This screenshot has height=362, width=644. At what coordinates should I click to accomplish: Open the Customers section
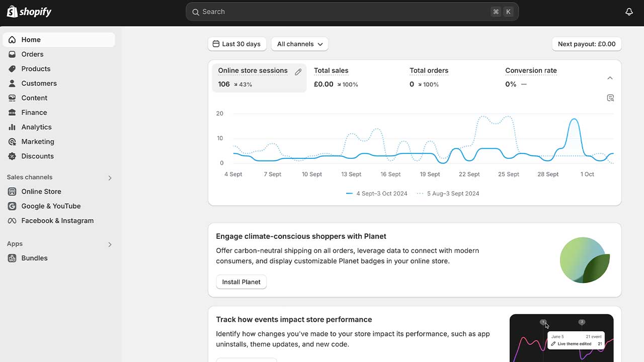39,83
